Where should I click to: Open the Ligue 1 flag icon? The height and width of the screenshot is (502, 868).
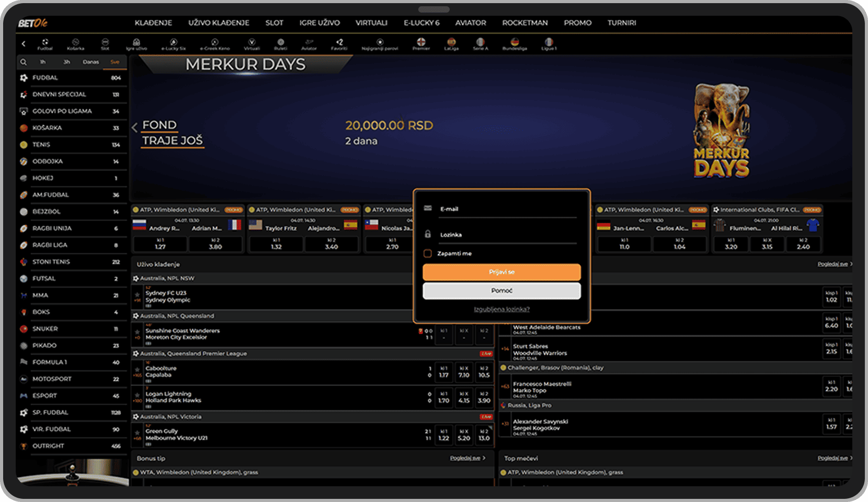click(549, 44)
